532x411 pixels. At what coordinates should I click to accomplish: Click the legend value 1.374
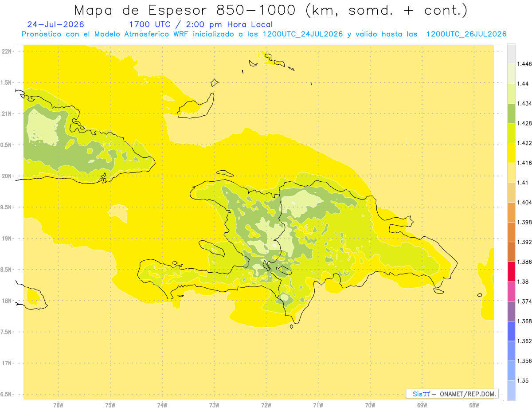(x=524, y=301)
